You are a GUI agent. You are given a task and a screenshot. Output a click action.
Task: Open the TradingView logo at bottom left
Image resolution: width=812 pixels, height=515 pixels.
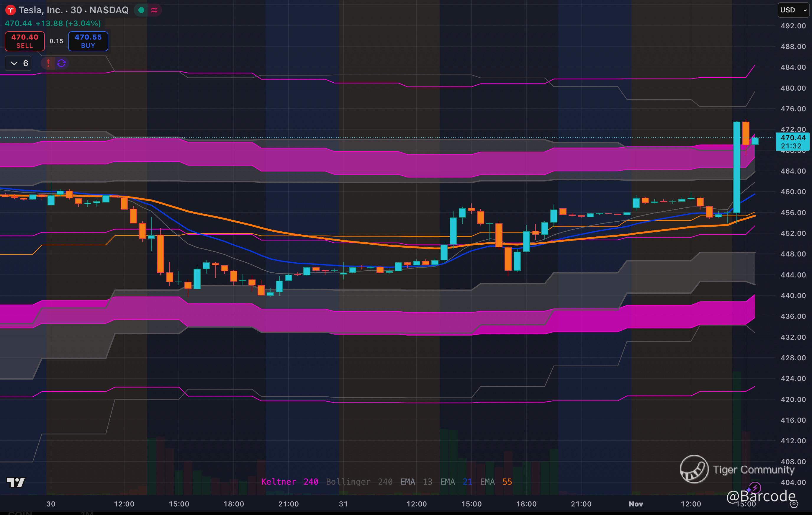(16, 482)
